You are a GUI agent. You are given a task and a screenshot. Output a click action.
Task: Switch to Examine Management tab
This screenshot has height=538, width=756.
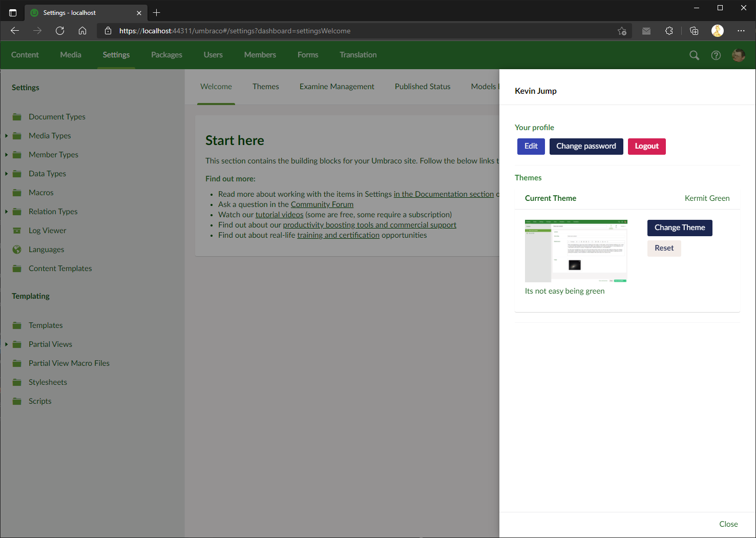[x=337, y=87]
